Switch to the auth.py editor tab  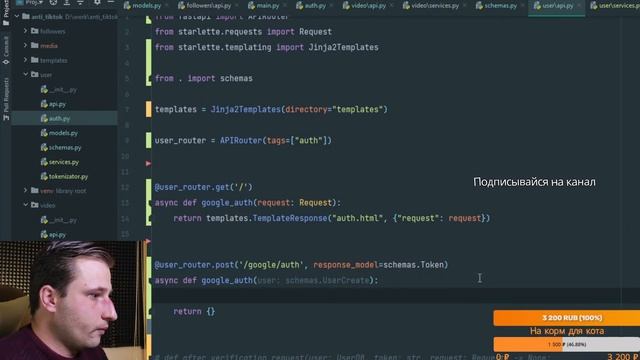point(315,6)
